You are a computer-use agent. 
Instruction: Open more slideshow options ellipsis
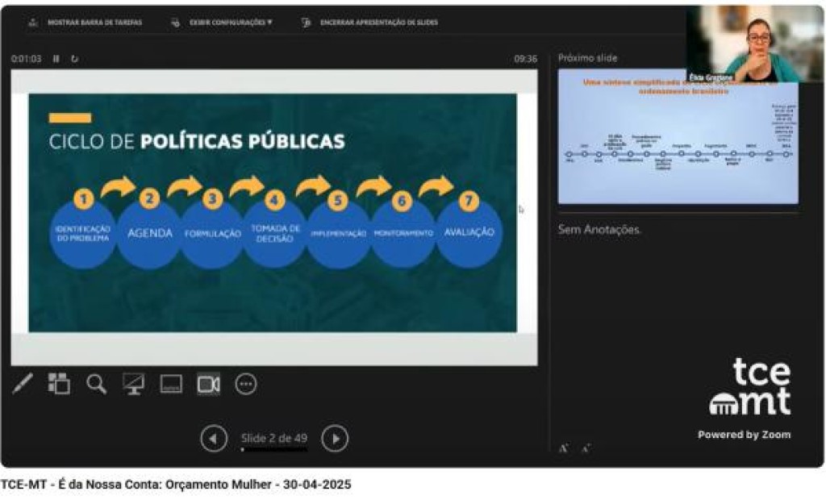246,384
